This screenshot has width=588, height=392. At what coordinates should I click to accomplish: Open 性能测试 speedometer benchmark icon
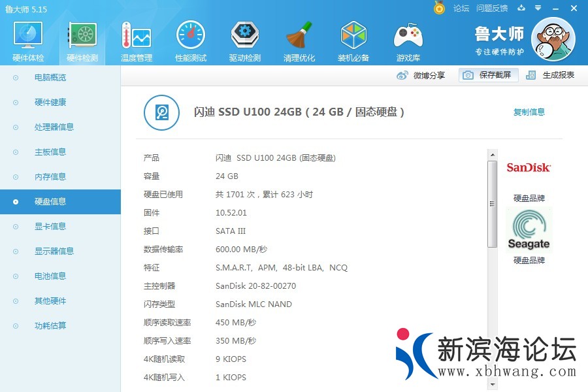click(191, 37)
